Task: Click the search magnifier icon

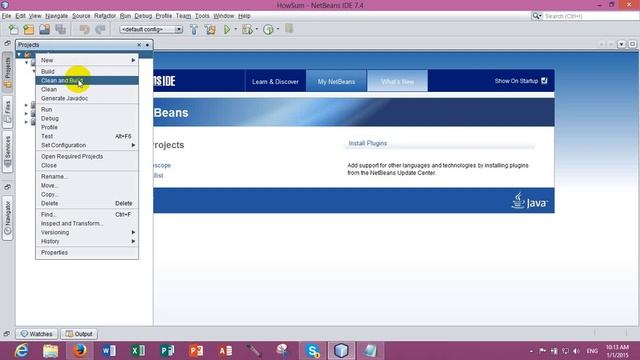Action: coord(536,16)
